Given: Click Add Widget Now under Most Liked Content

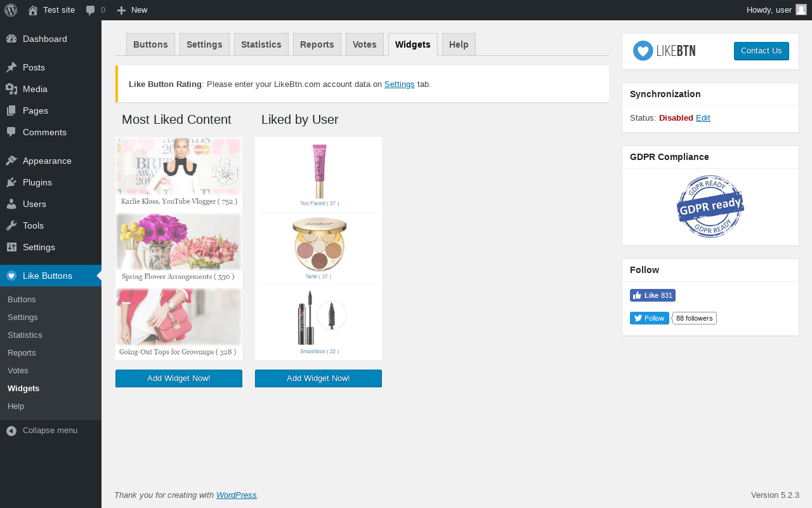Looking at the screenshot, I should (179, 378).
